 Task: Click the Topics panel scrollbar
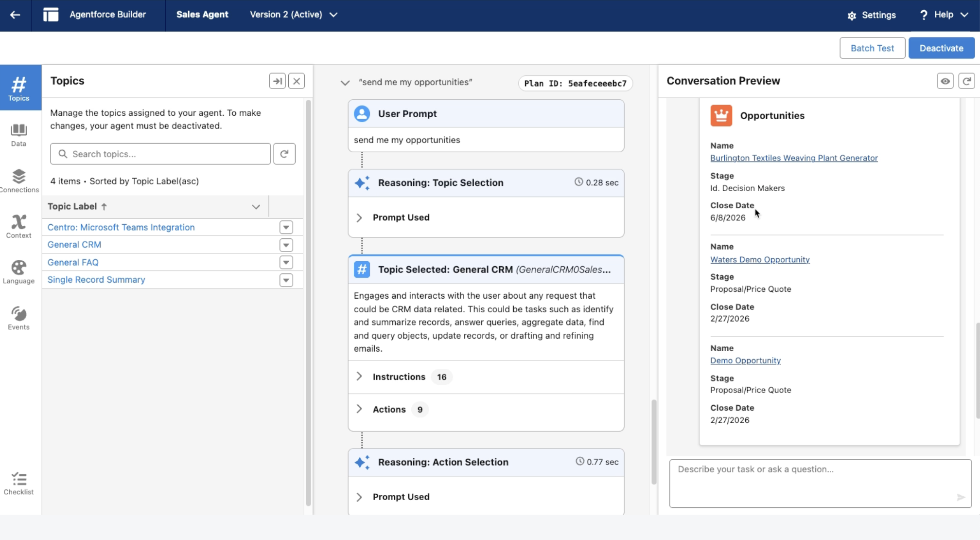coord(308,303)
